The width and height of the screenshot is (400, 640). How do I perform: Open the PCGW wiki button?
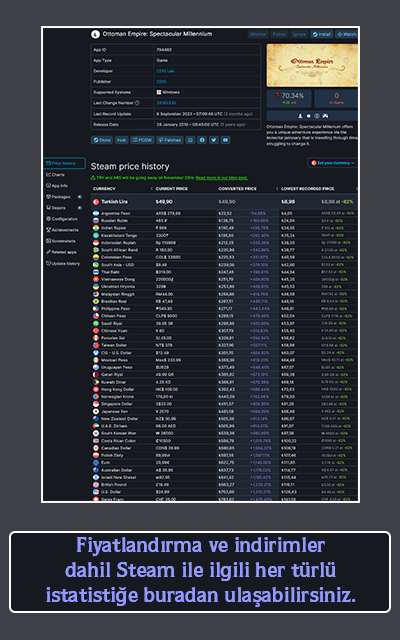142,140
